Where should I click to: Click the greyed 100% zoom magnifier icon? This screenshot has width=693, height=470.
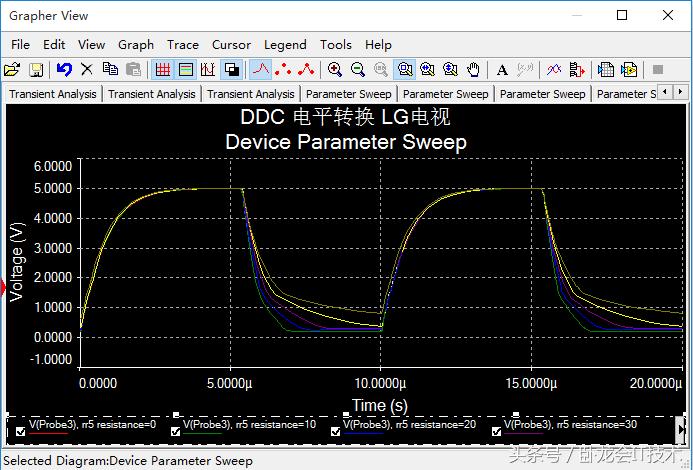click(381, 69)
